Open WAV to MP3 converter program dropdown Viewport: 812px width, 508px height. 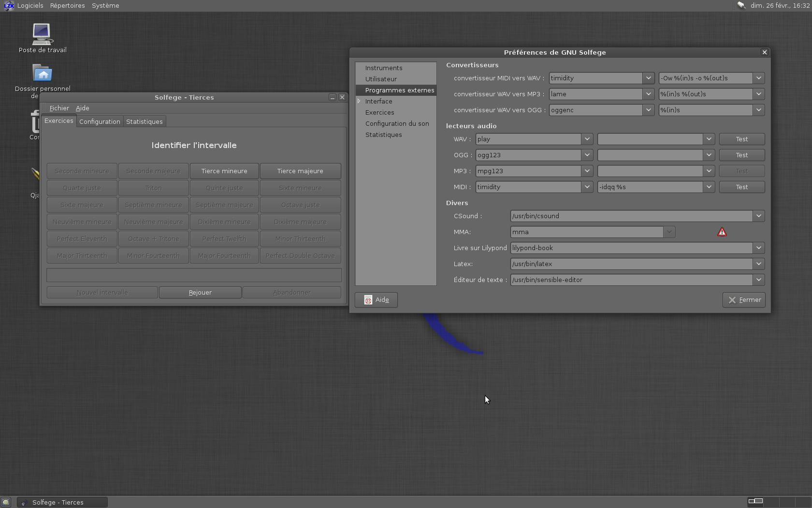pyautogui.click(x=648, y=94)
